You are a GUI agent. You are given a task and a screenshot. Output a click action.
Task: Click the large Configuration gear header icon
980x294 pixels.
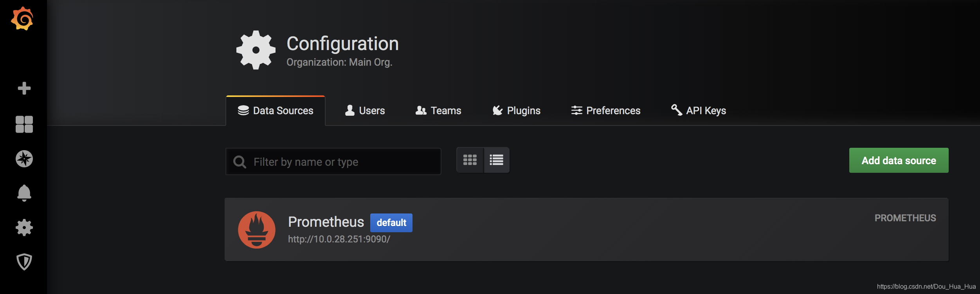[x=256, y=50]
